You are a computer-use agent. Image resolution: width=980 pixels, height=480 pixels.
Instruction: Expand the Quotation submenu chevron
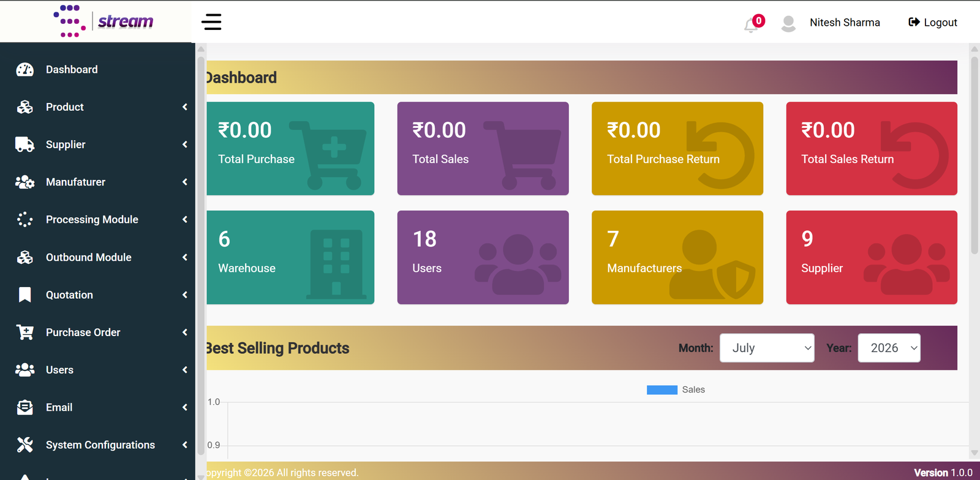coord(184,294)
